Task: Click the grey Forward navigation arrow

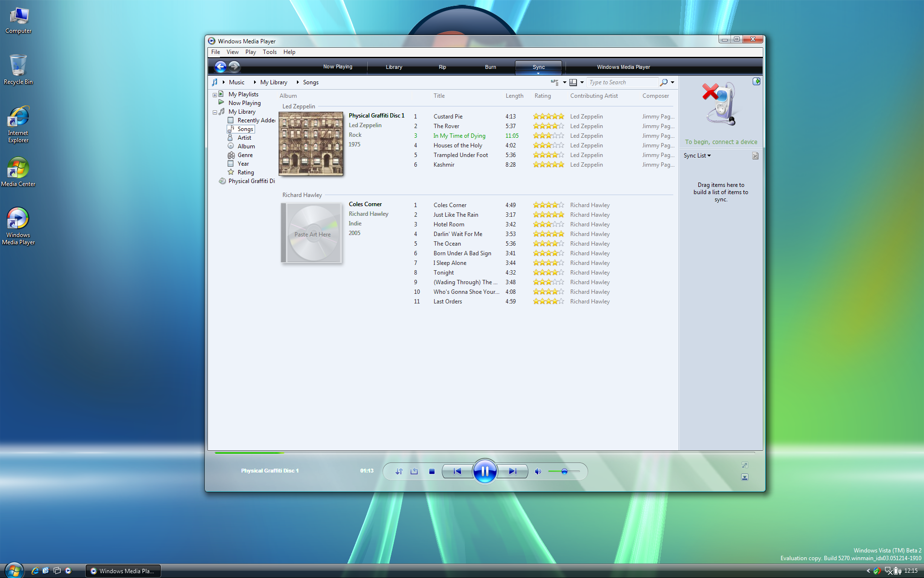Action: coord(234,66)
